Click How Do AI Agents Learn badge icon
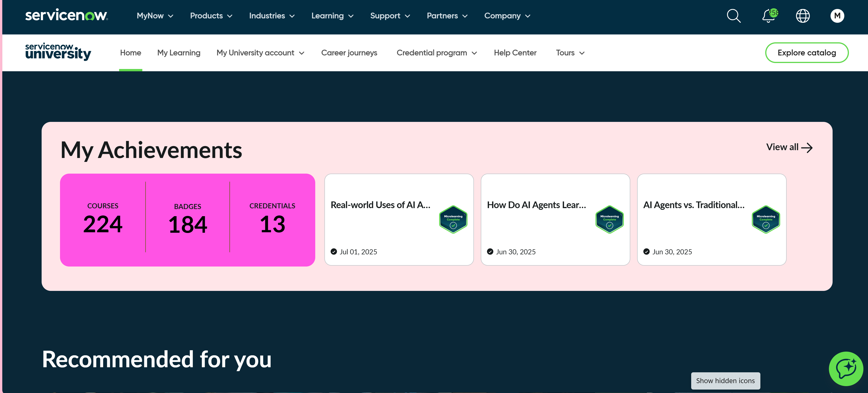 coord(609,219)
